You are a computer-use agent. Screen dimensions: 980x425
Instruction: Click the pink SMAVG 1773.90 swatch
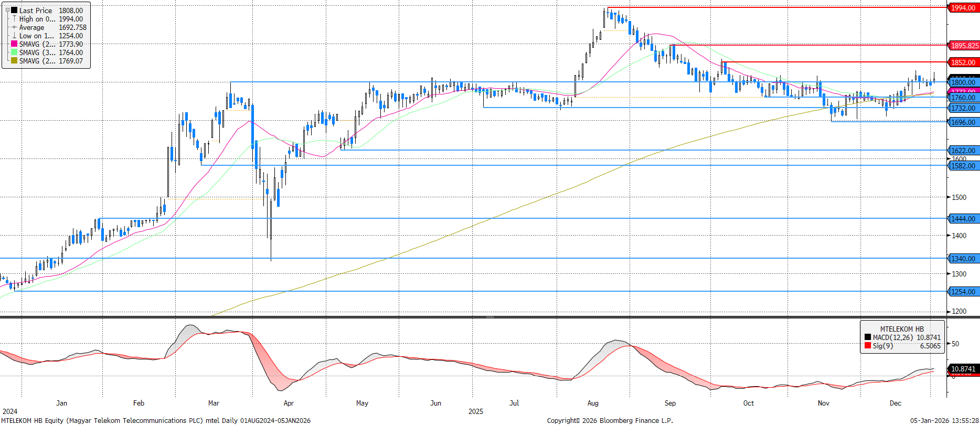coord(14,44)
